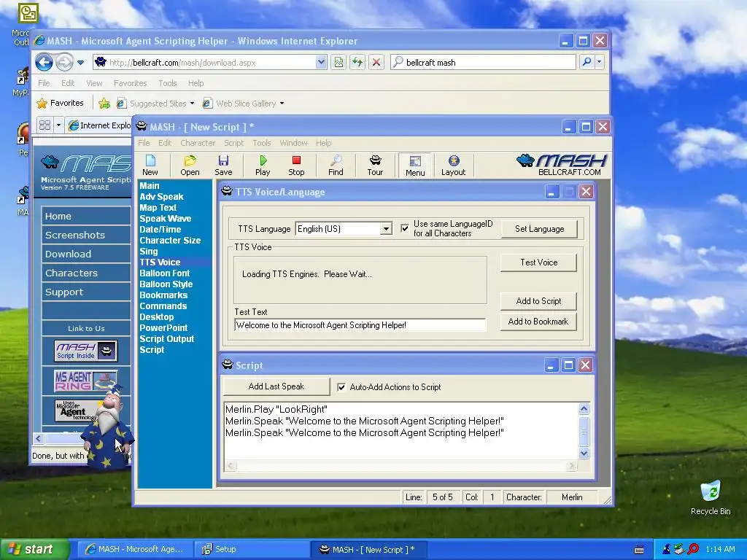Select Adv Speak in the MASH sidebar
This screenshot has width=747, height=560.
pos(161,197)
